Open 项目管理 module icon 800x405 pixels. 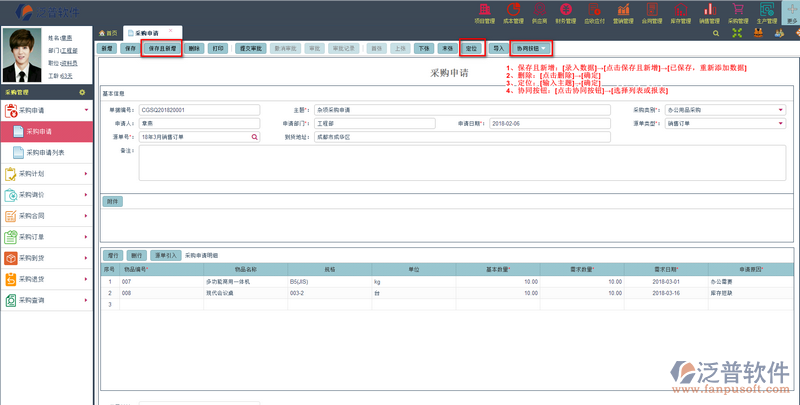click(483, 11)
